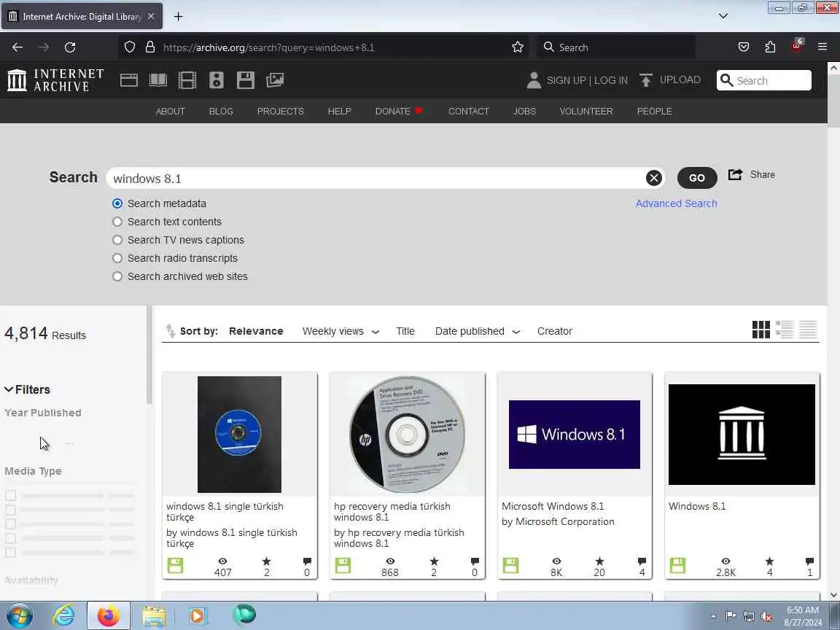This screenshot has height=630, width=840.
Task: Switch to compact list view
Action: tap(808, 330)
